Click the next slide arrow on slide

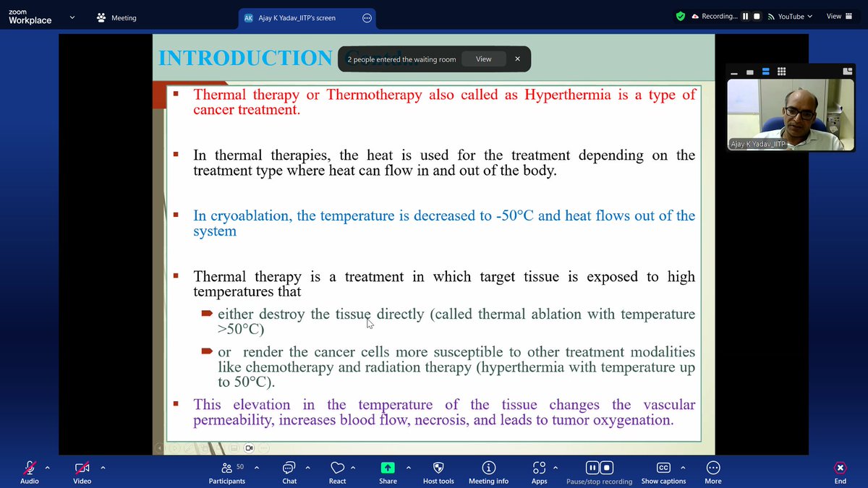[175, 448]
